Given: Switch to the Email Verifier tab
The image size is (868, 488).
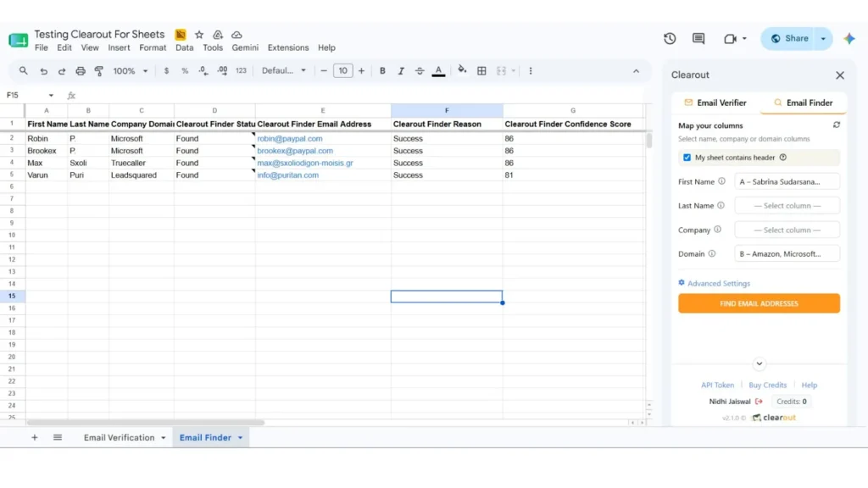Looking at the screenshot, I should point(715,103).
